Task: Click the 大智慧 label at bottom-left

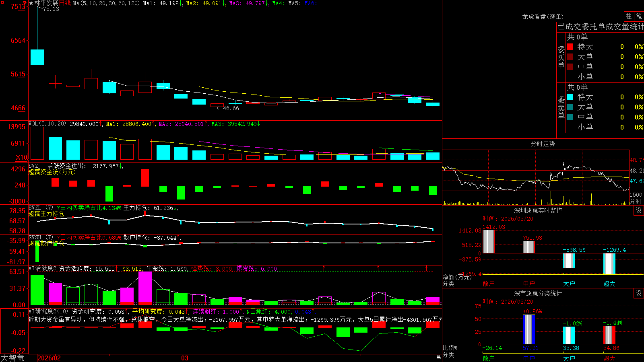Action: pyautogui.click(x=12, y=358)
